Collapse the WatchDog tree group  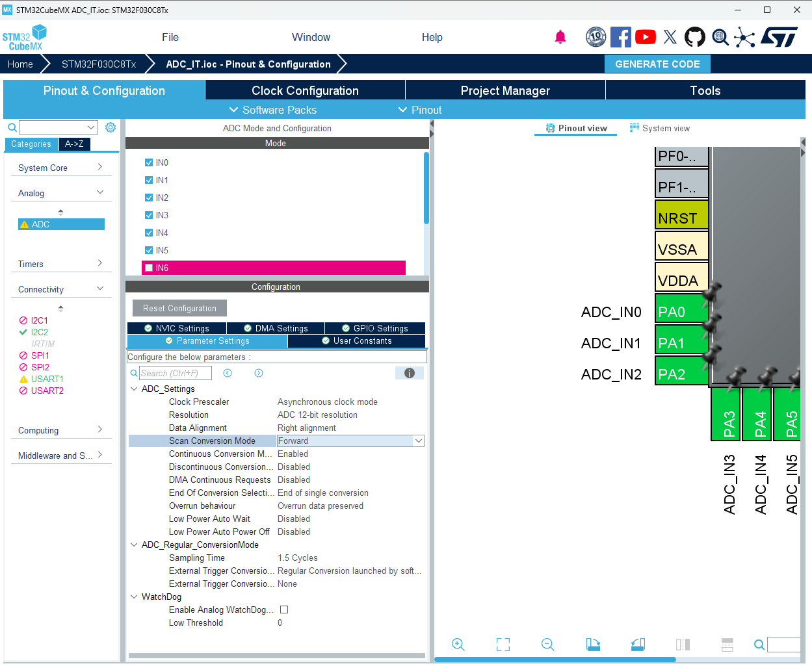(134, 597)
